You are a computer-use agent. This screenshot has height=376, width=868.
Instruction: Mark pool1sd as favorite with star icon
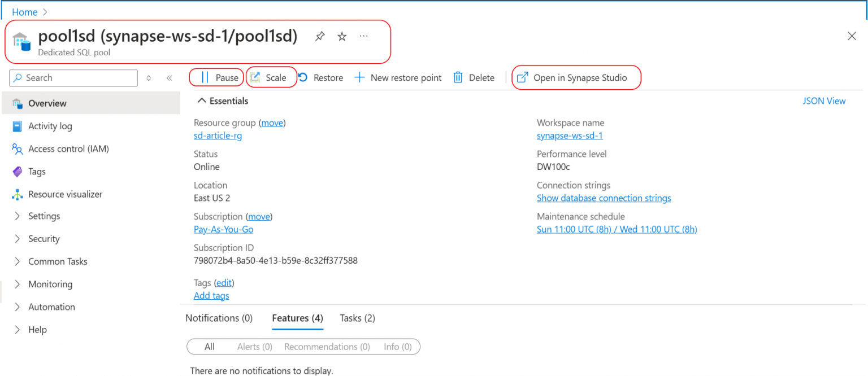342,37
